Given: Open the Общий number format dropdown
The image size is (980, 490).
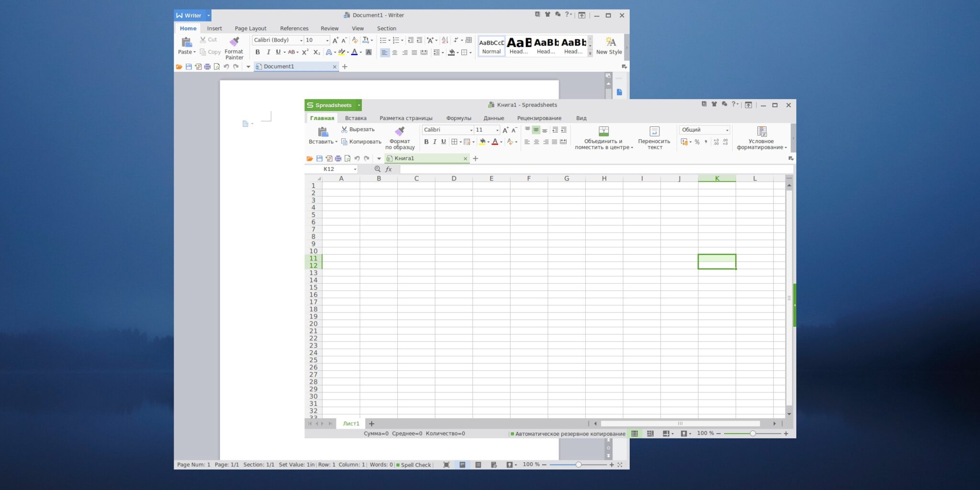Looking at the screenshot, I should coord(704,130).
